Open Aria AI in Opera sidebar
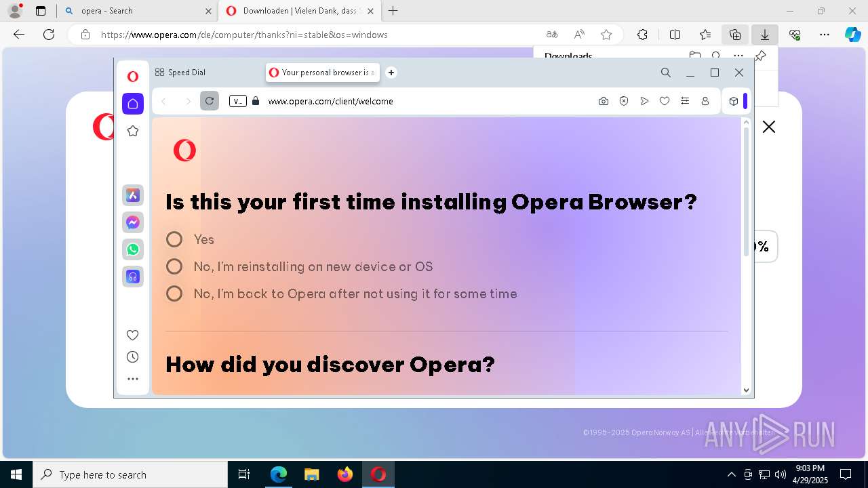The height and width of the screenshot is (488, 868). [x=133, y=195]
